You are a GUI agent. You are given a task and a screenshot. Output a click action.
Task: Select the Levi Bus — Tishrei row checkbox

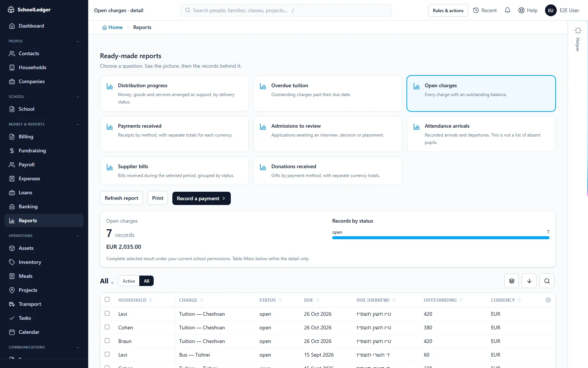[x=107, y=354]
